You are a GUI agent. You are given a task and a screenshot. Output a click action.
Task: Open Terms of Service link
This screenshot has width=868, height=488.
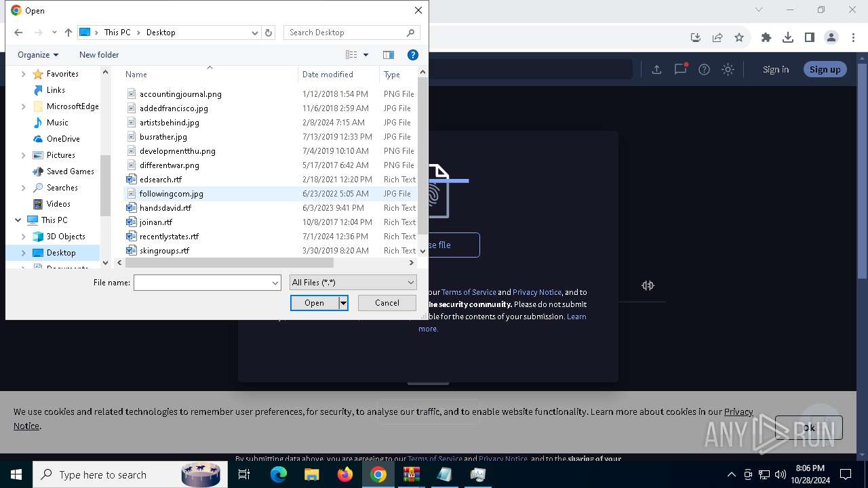(x=469, y=292)
